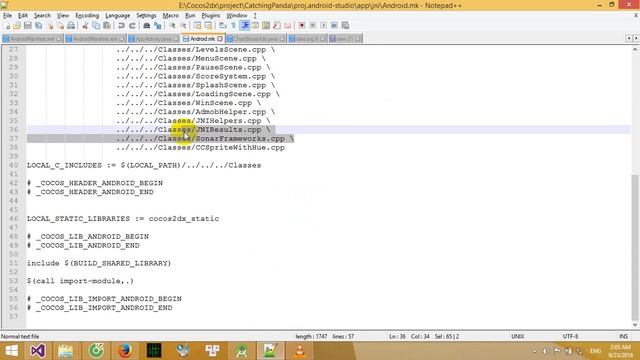Screen dimensions: 640x360
Task: Open the Plugins menu
Action: coord(211,16)
